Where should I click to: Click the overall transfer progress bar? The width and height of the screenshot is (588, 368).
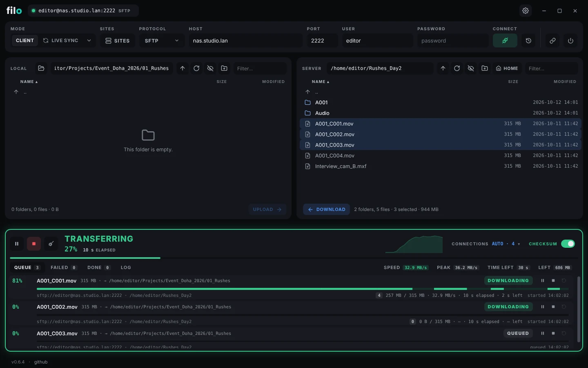[x=294, y=258]
